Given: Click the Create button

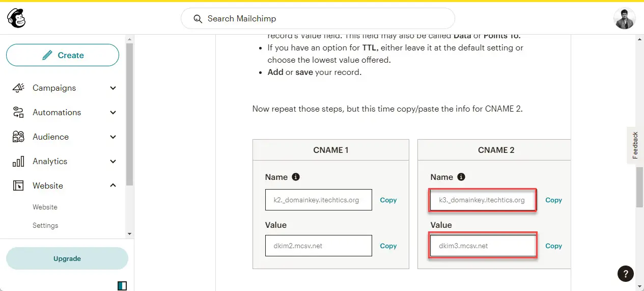Looking at the screenshot, I should [x=63, y=55].
